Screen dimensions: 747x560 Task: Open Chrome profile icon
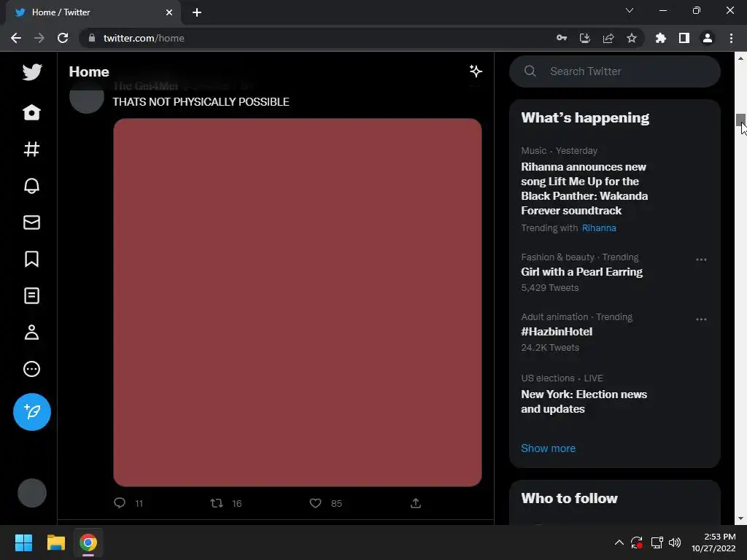coord(708,38)
